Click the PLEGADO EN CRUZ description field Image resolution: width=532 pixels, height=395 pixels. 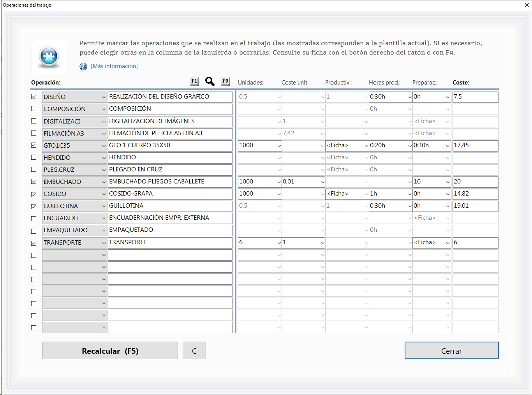170,170
